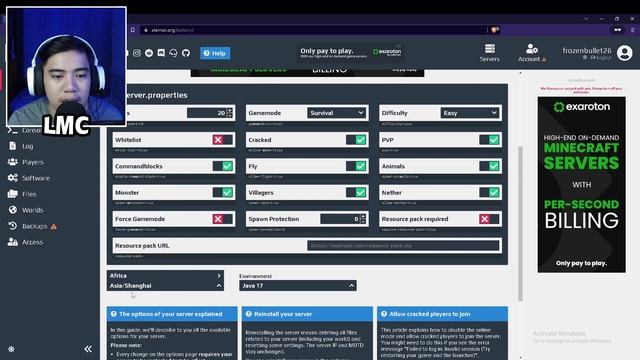Screen dimensions: 640x360
Task: Open the support headset icon
Action: [173, 53]
